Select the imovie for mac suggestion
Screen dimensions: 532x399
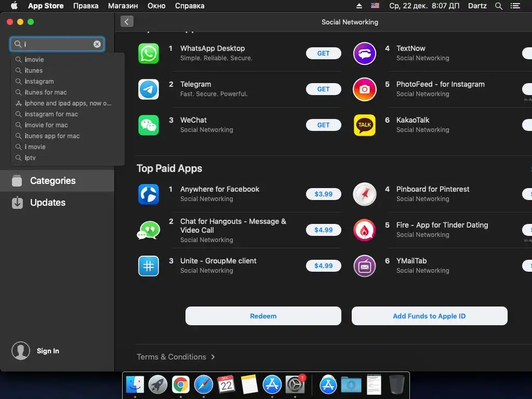[x=68, y=125]
